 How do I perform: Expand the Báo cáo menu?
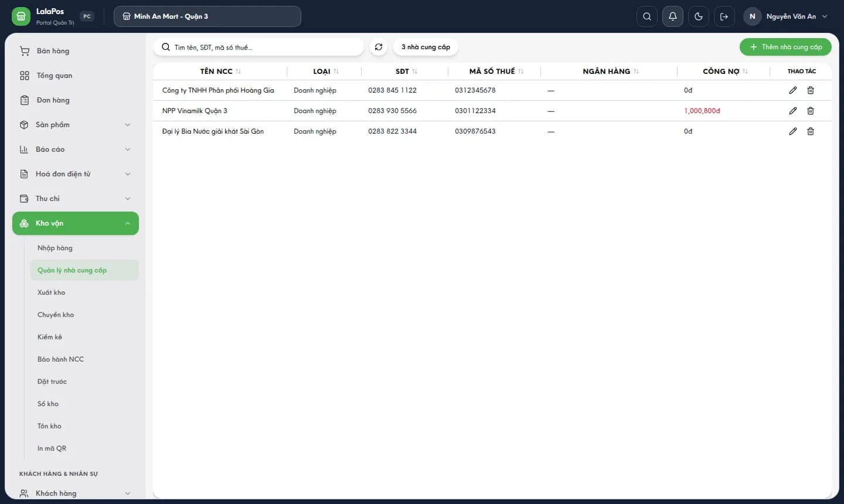tap(76, 149)
